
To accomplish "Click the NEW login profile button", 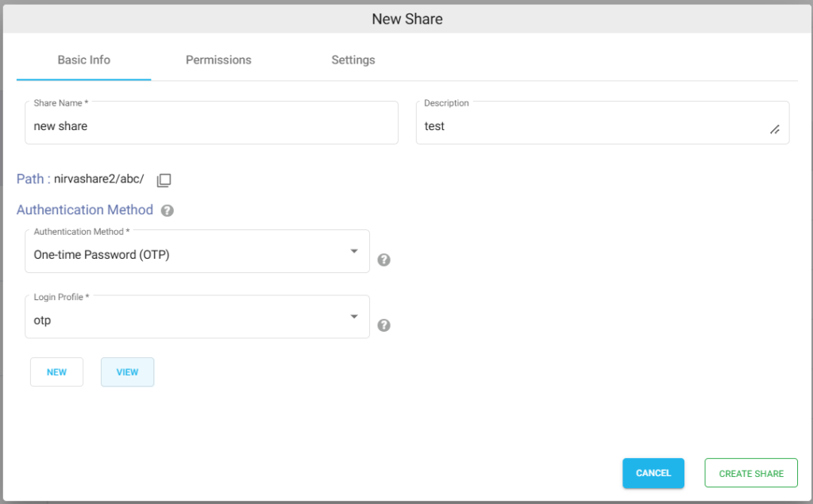I will coord(56,371).
